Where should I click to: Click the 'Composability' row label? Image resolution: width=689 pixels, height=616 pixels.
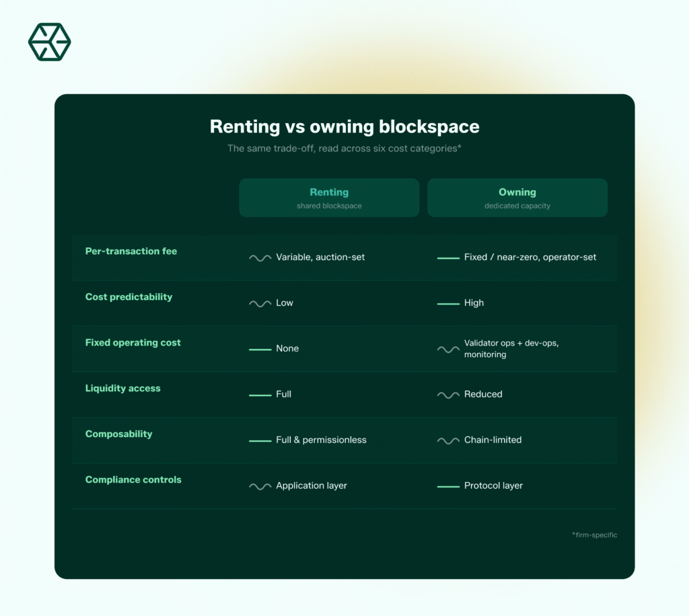point(118,434)
